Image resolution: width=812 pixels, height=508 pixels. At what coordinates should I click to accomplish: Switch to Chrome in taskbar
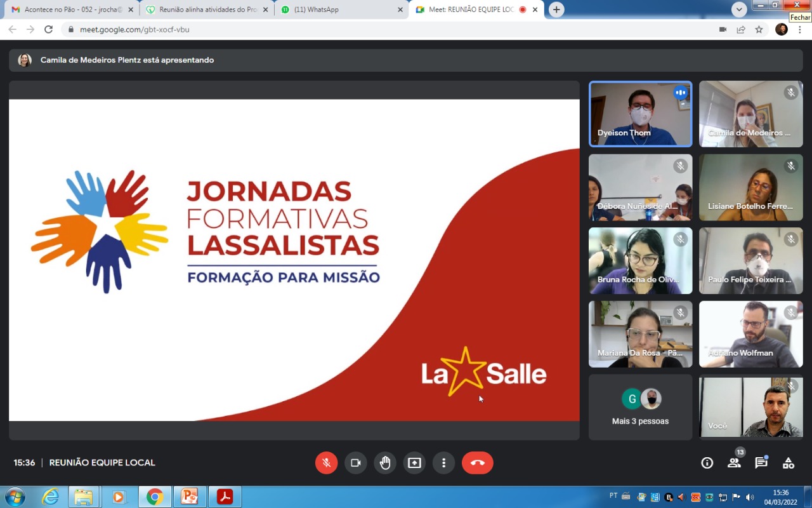point(154,497)
